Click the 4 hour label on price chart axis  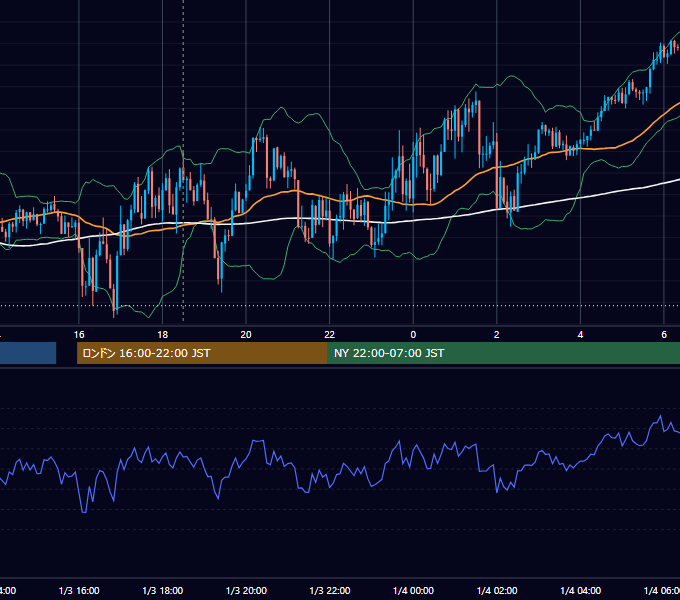[580, 334]
